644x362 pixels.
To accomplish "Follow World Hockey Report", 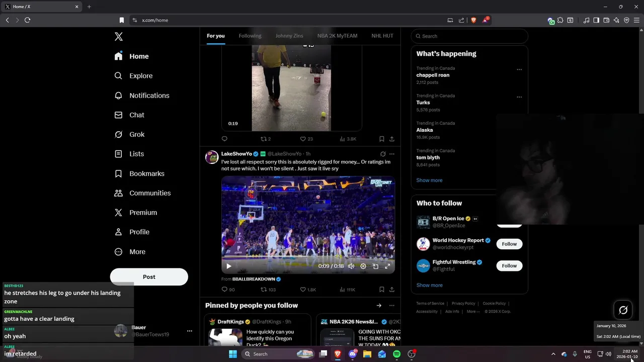I will coord(509,244).
